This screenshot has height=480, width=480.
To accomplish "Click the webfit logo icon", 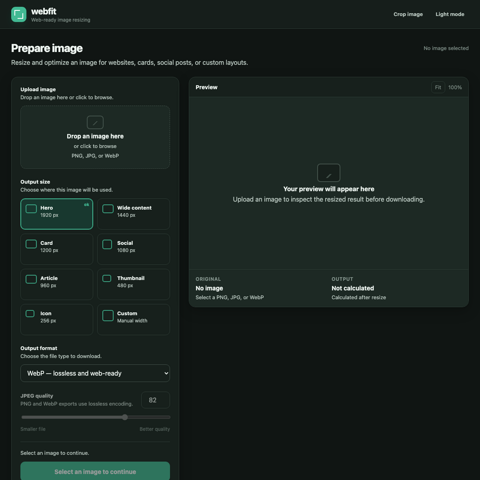I will tap(19, 14).
